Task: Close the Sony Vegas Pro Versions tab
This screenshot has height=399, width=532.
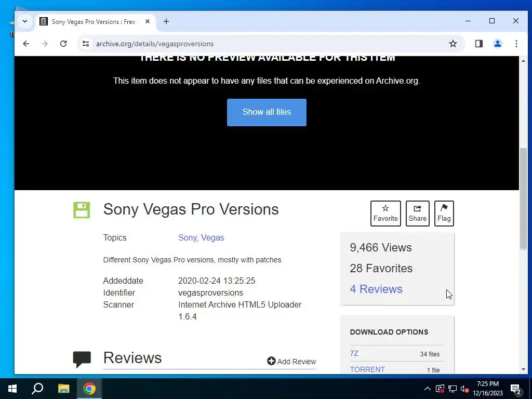Action: pyautogui.click(x=148, y=21)
